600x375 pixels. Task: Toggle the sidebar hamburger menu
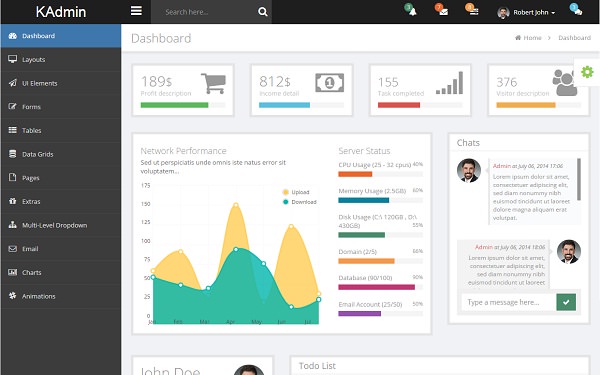point(136,11)
